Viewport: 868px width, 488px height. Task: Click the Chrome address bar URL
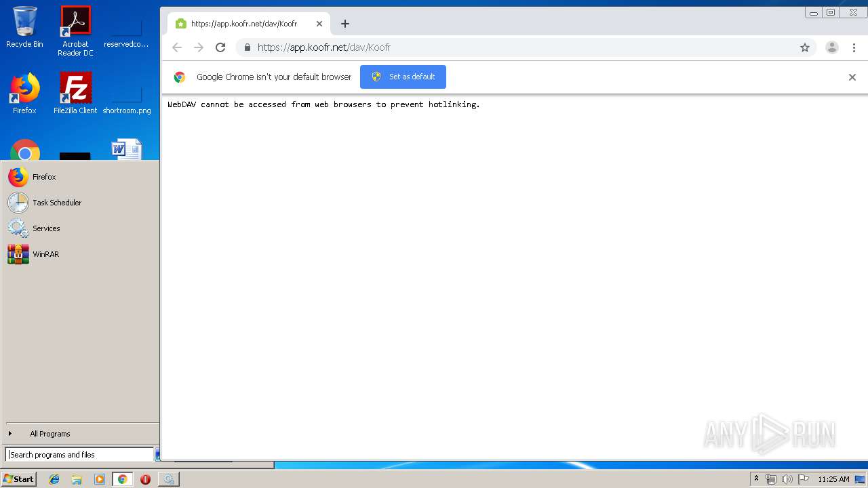tap(323, 47)
